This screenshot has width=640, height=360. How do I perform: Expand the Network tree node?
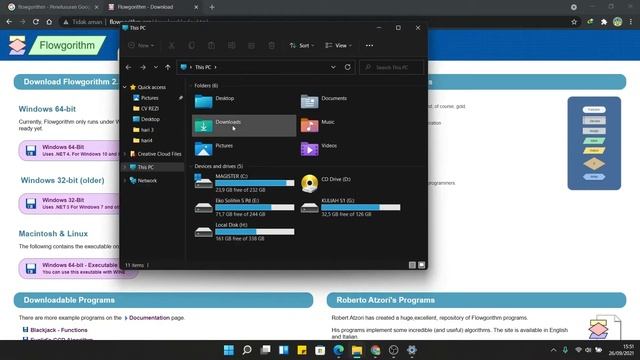(125, 180)
